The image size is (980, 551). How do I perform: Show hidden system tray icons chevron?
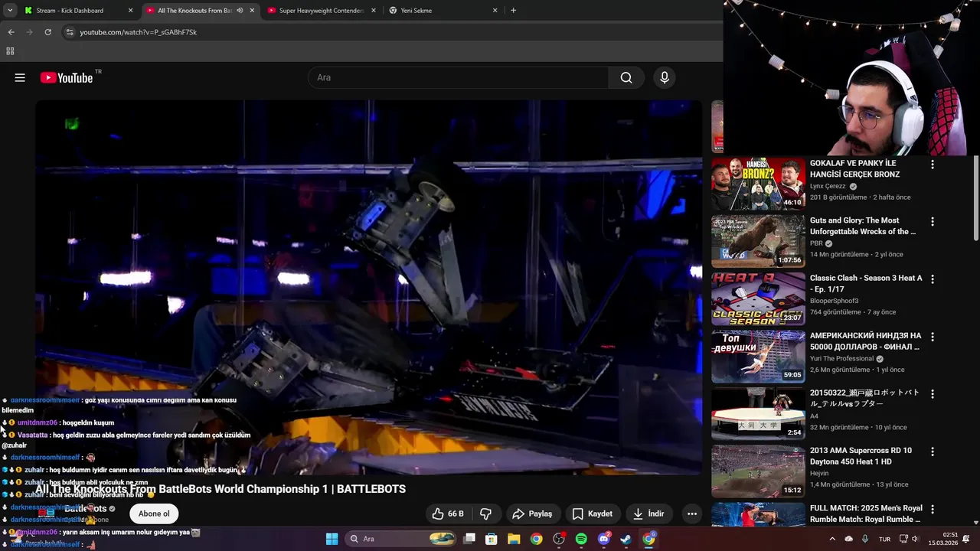point(832,539)
